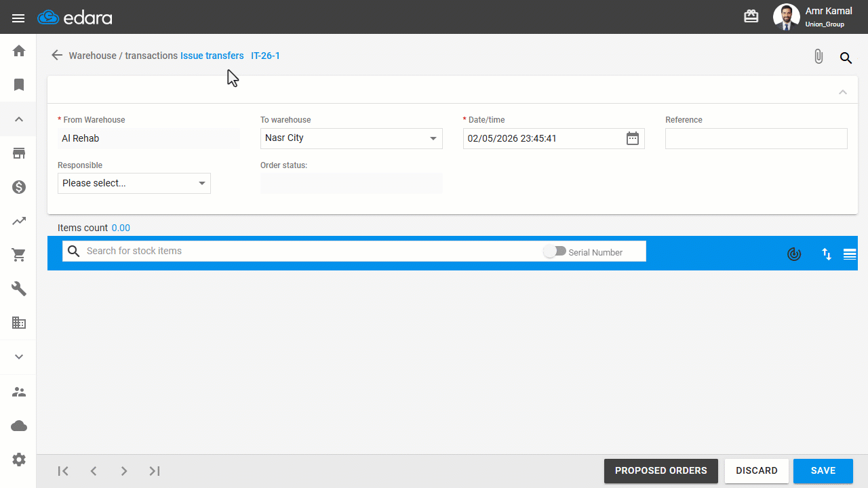Open the calendar date picker icon

coord(633,138)
